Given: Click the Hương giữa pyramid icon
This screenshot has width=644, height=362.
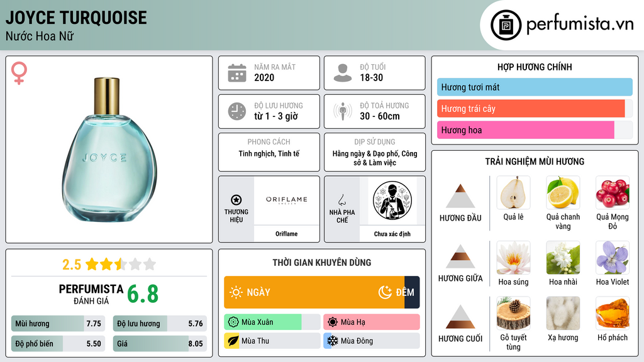Looking at the screenshot, I should [460, 256].
